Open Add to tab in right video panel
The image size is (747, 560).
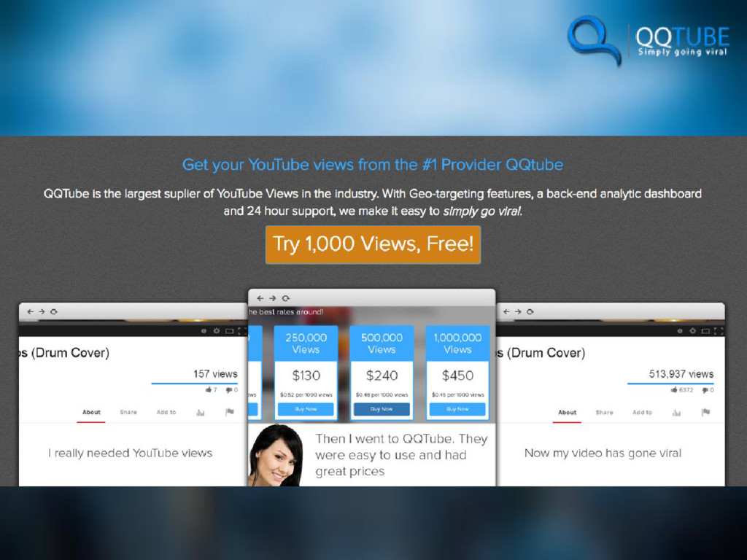(642, 413)
